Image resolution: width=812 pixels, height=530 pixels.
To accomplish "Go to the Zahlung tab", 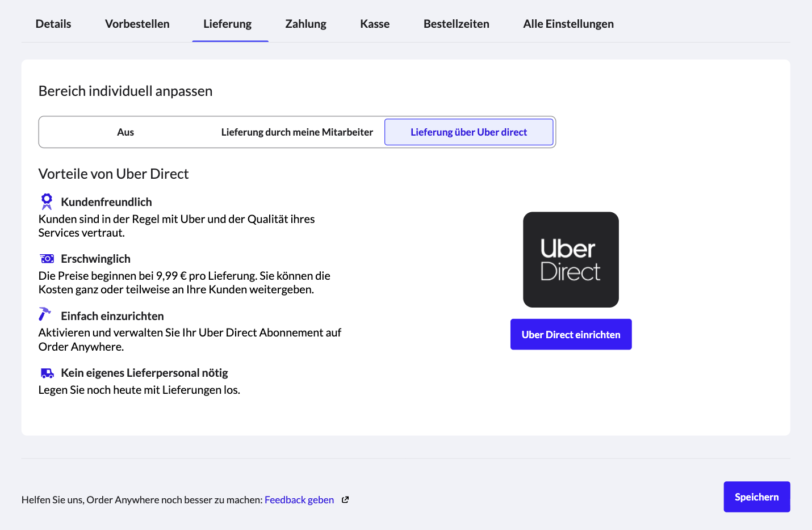I will point(306,24).
